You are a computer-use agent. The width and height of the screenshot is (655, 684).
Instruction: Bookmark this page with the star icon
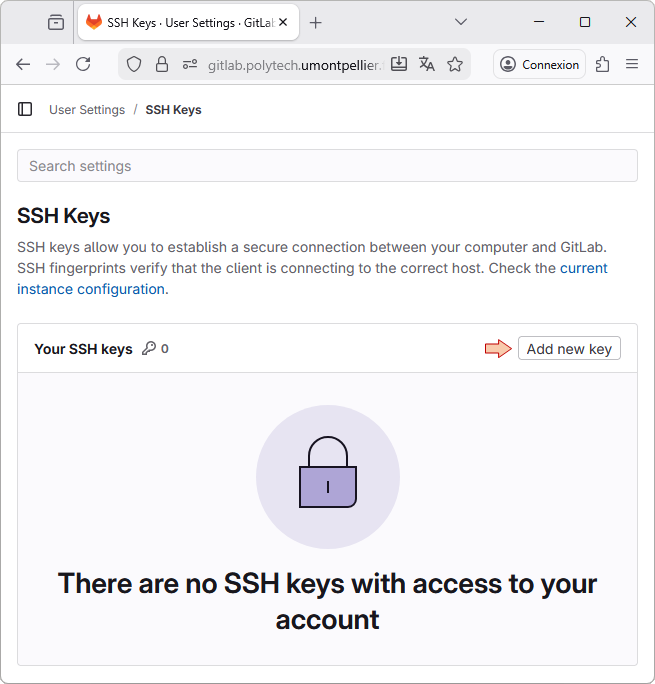[x=455, y=64]
